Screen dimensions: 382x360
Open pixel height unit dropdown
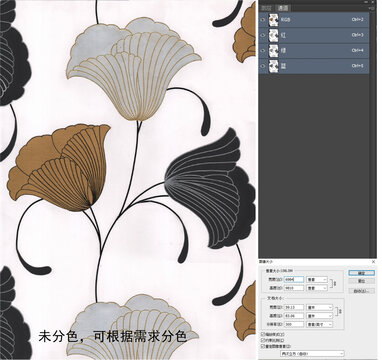[x=317, y=288]
